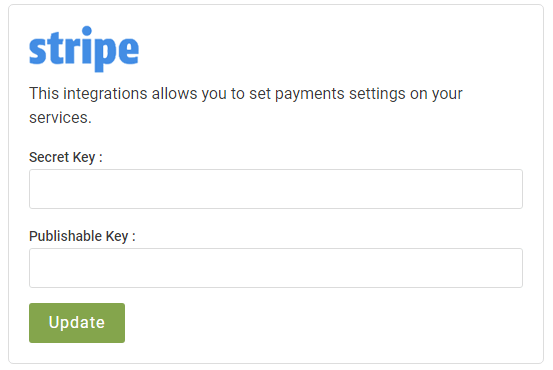Click the word 'integrations' in the description

pyautogui.click(x=105, y=95)
